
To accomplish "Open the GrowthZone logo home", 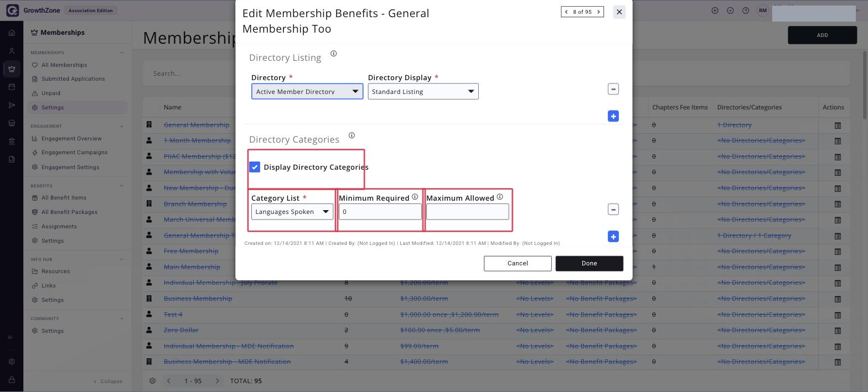I will tap(12, 11).
